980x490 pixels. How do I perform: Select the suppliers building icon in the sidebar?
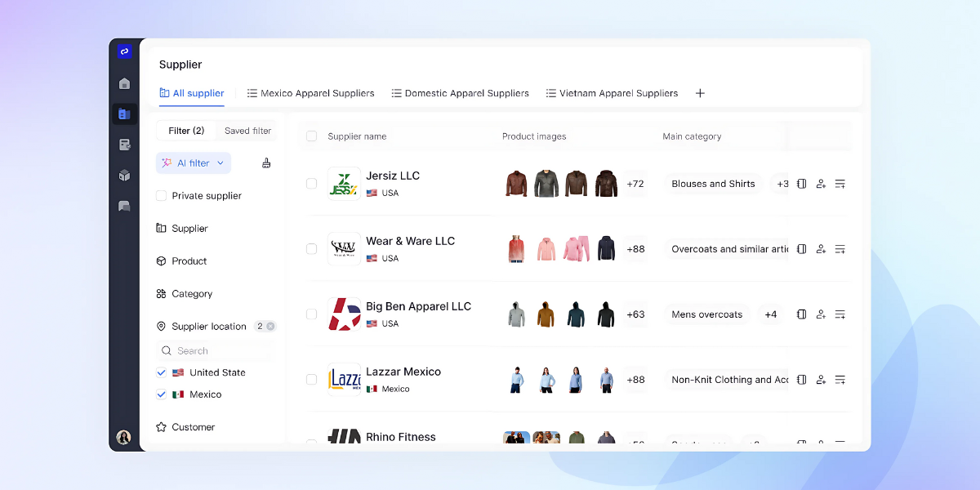coord(124,114)
